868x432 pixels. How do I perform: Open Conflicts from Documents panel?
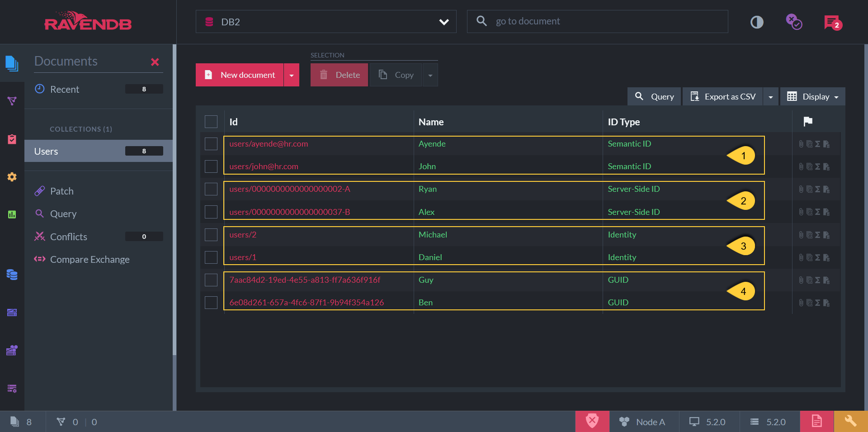click(99, 237)
